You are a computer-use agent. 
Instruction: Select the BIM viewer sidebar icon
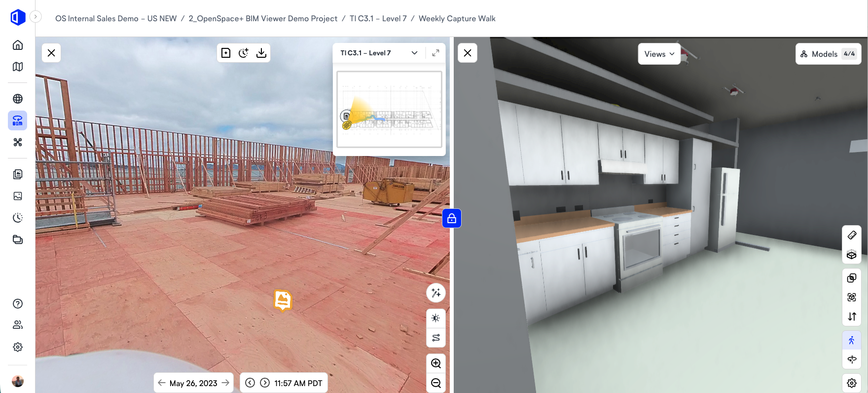(18, 120)
